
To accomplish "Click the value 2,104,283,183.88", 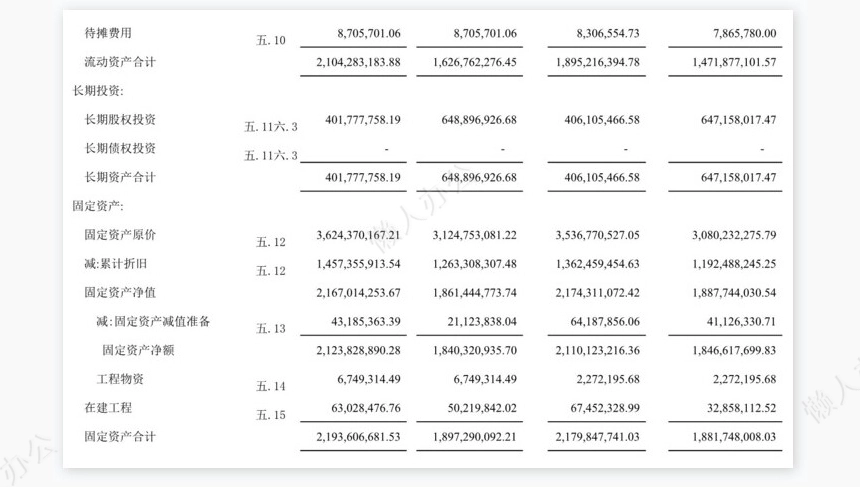I will tap(350, 62).
